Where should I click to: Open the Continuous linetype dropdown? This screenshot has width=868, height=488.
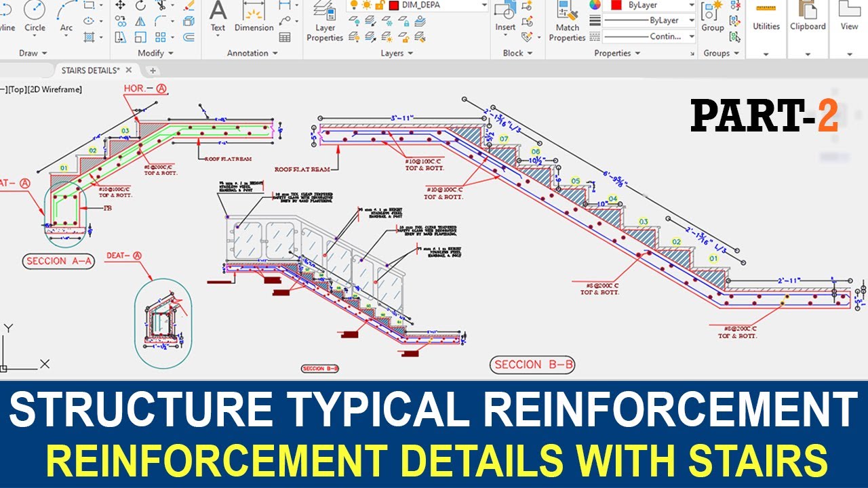691,37
